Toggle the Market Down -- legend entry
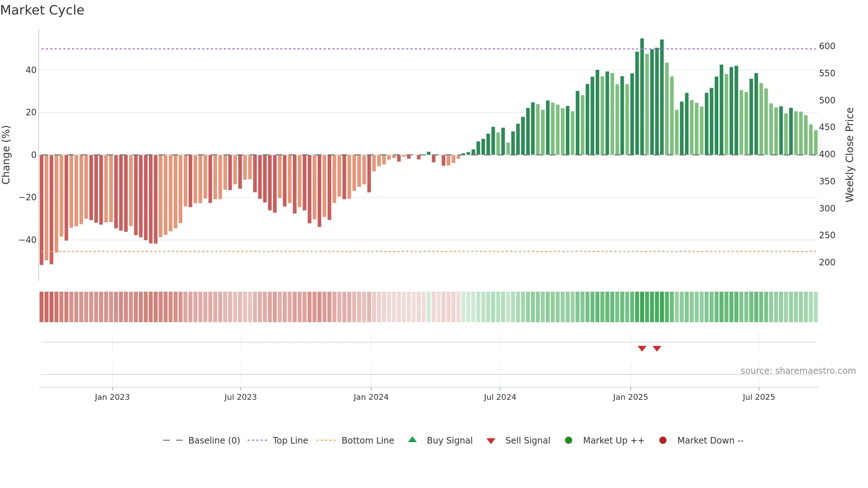Viewport: 868px width, 488px height. [701, 440]
